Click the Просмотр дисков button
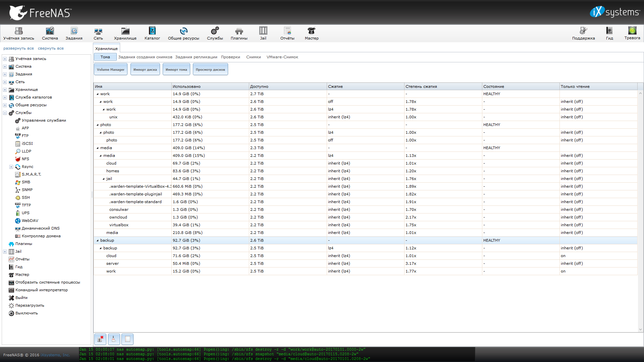Viewport: 644px width, 362px height. [210, 69]
